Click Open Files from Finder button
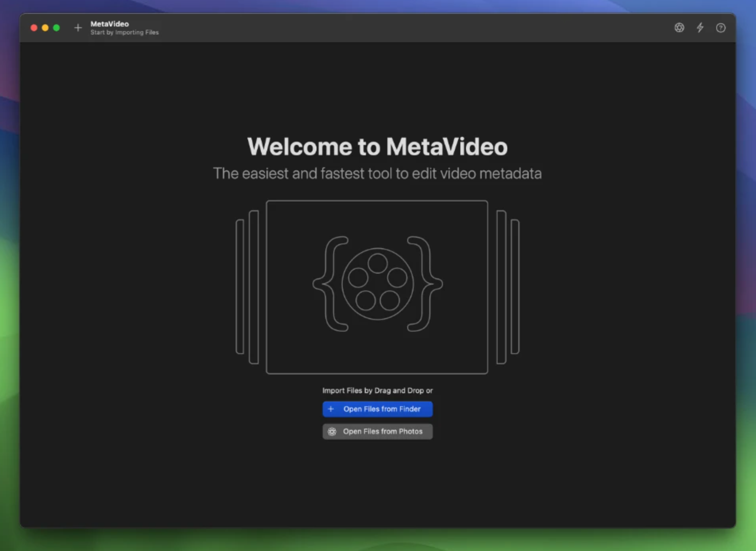This screenshot has width=756, height=551. point(377,409)
